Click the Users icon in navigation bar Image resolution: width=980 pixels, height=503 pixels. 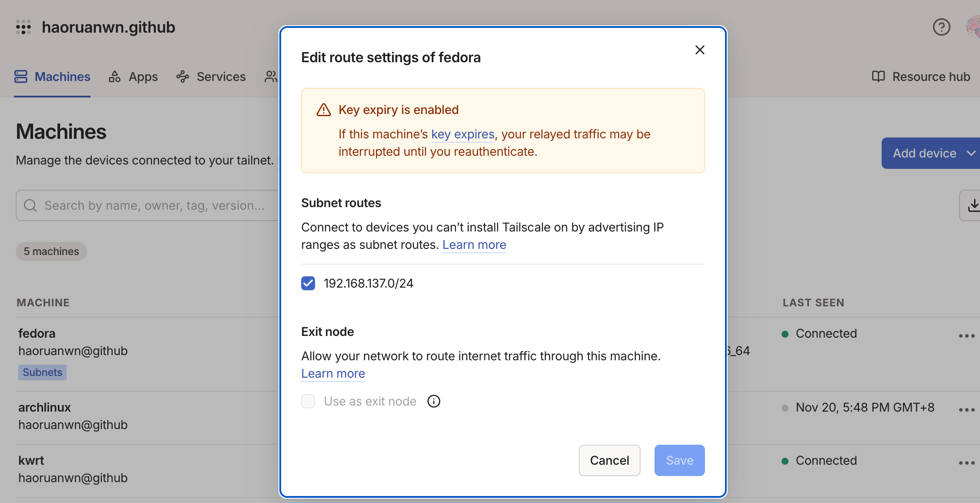[271, 77]
